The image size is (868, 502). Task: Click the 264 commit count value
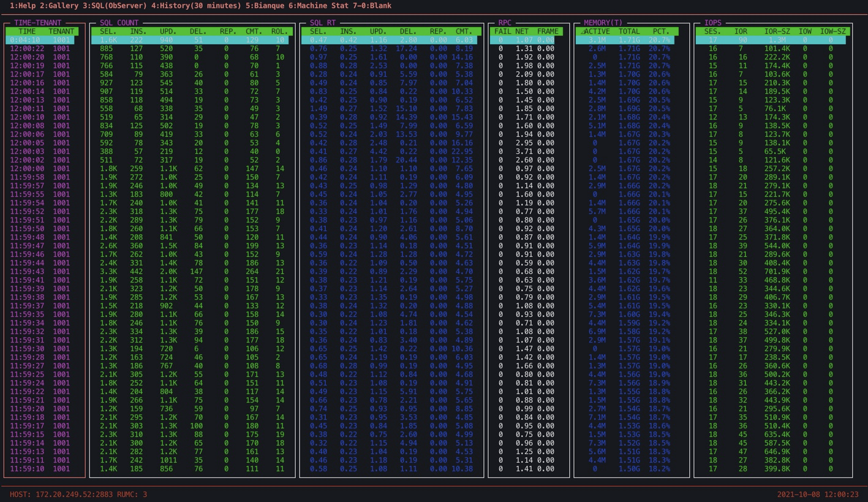coord(252,272)
